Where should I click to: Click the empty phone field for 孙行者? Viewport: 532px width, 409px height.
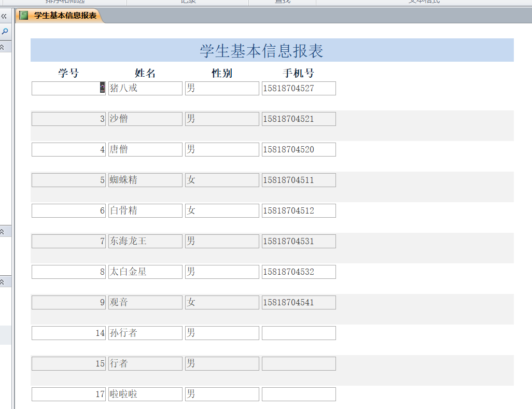[299, 333]
